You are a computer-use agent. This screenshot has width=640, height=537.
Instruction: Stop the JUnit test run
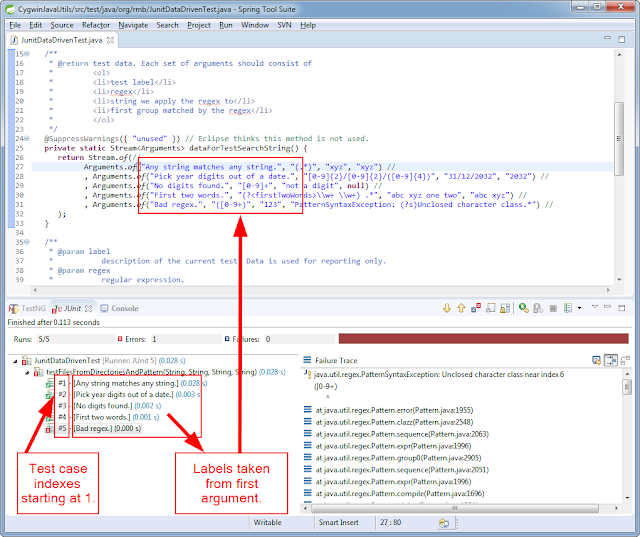[x=553, y=308]
